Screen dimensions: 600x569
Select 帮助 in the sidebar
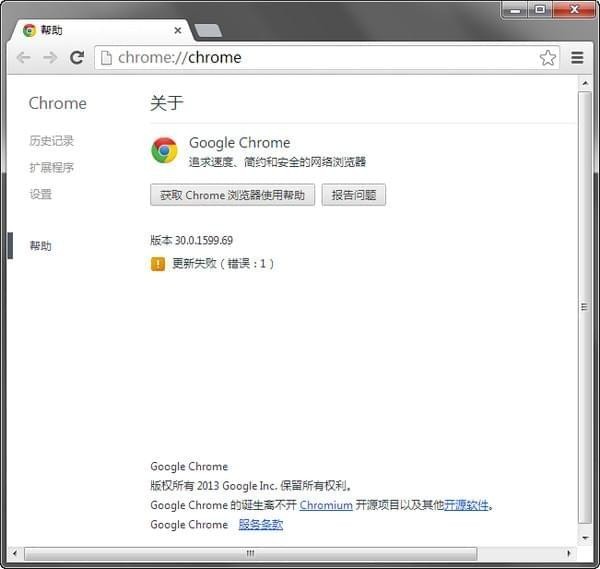pyautogui.click(x=41, y=246)
